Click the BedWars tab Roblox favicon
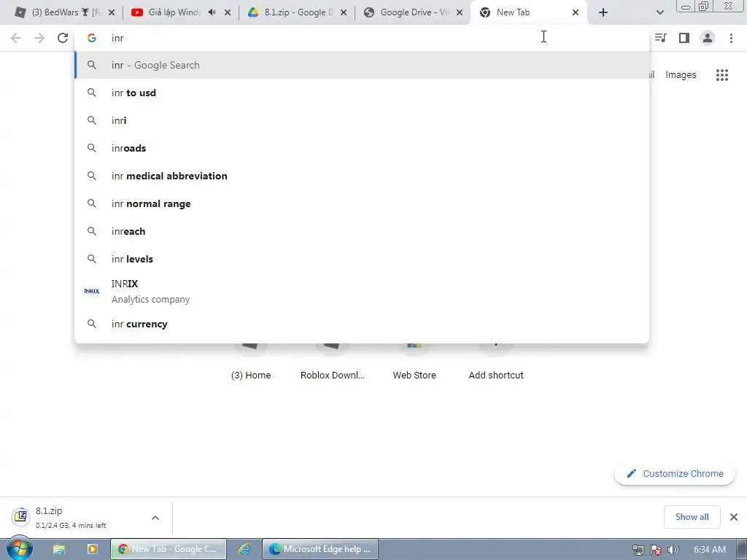The width and height of the screenshot is (747, 560). (20, 12)
